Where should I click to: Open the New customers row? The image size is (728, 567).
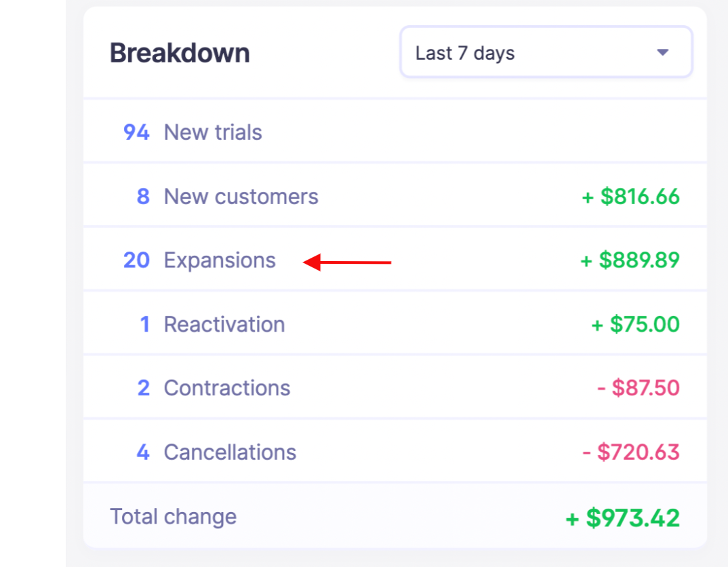pyautogui.click(x=241, y=197)
